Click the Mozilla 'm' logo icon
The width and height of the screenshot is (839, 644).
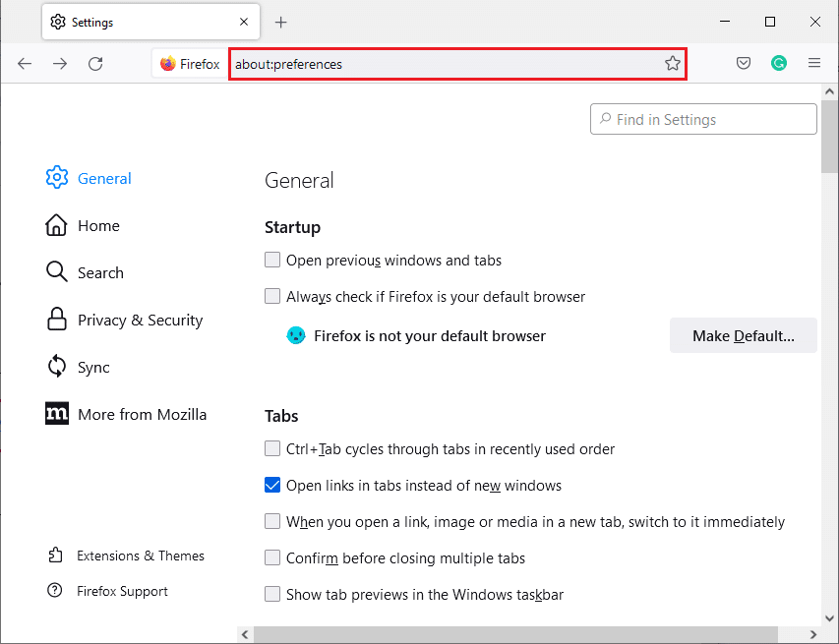[x=57, y=413]
